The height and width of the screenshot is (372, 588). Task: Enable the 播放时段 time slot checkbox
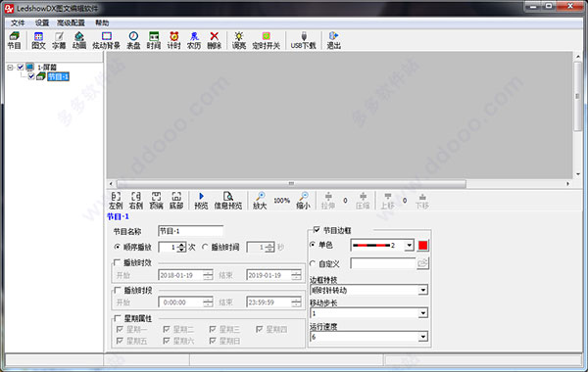pyautogui.click(x=117, y=290)
